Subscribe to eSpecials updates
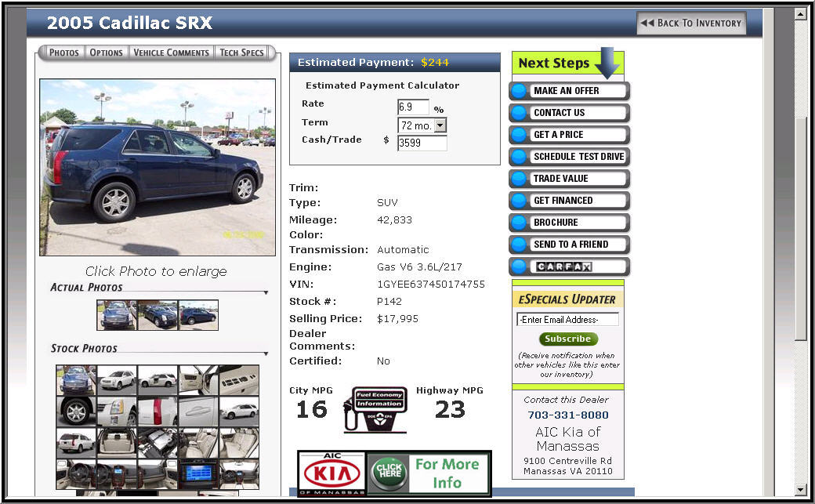 coord(568,339)
